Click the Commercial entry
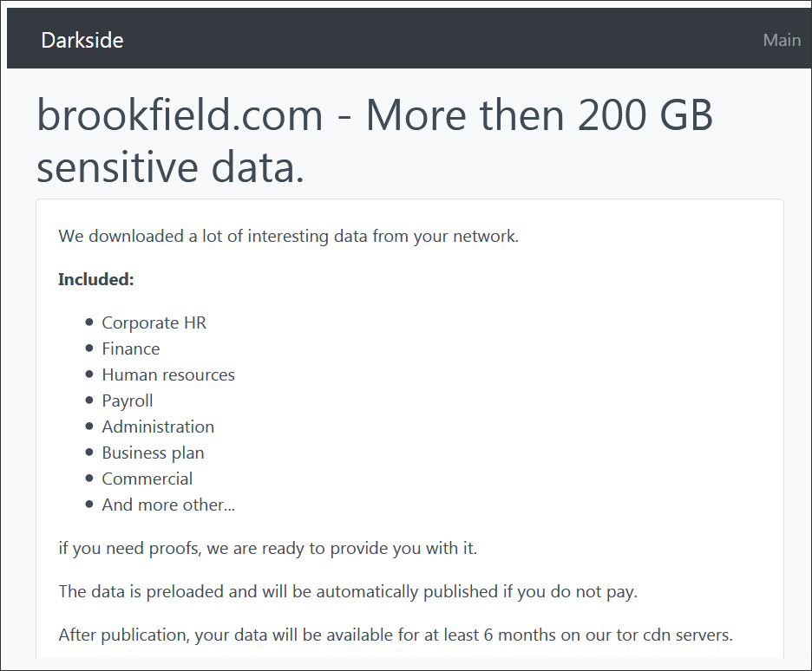812x671 pixels. [x=147, y=479]
